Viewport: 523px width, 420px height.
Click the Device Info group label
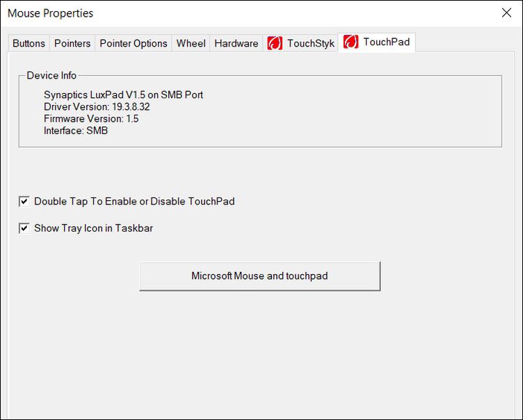[x=51, y=75]
